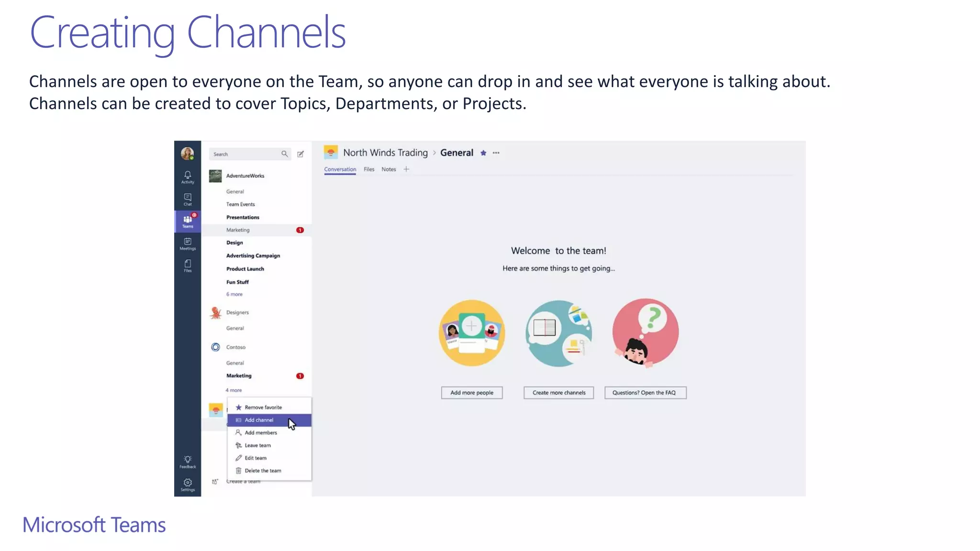The image size is (980, 551).
Task: Click the Create a team link
Action: click(243, 482)
